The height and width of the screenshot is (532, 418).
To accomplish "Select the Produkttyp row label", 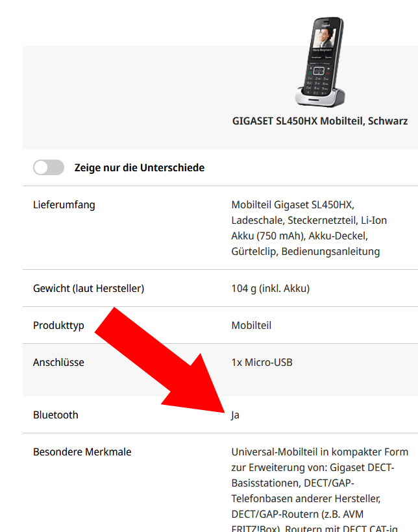I will coord(58,326).
